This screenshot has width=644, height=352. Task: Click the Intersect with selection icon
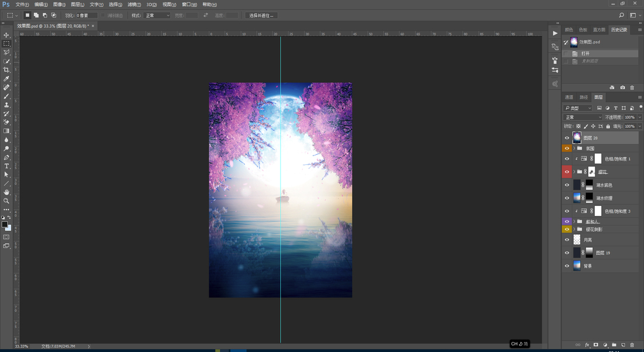(53, 15)
